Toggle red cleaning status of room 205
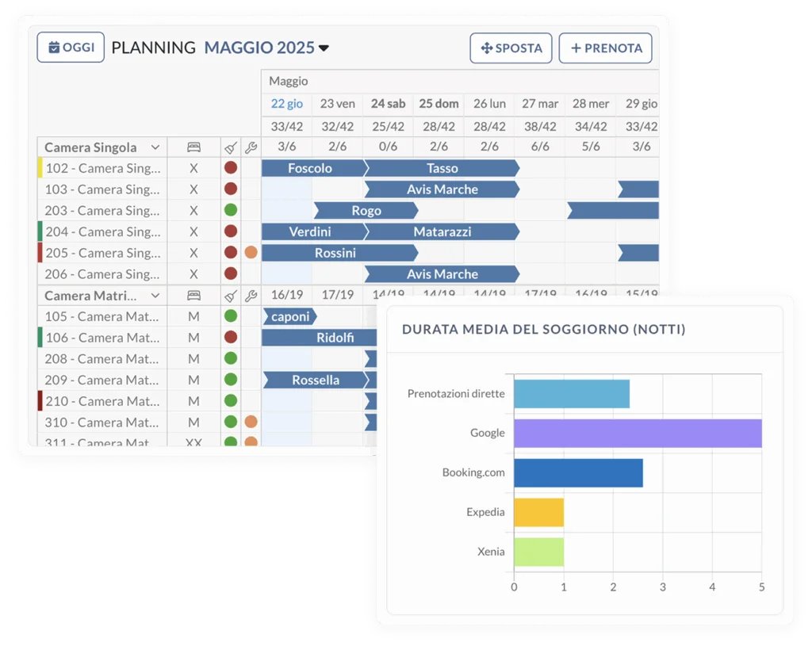812x646 pixels. [231, 253]
